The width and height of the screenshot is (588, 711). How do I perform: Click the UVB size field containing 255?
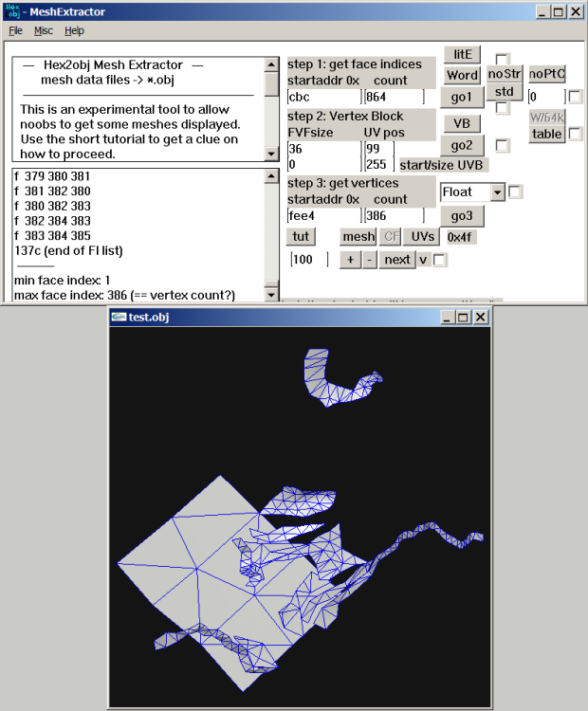tap(379, 164)
